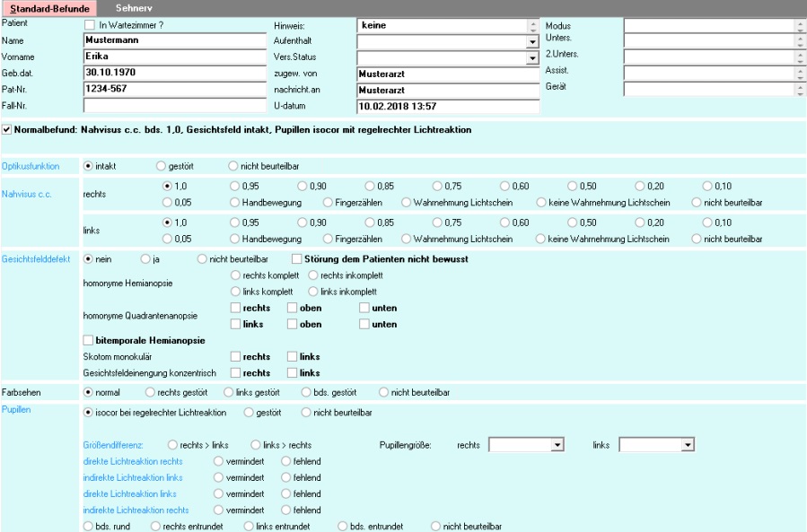Set Pupillen to gestört

point(249,413)
